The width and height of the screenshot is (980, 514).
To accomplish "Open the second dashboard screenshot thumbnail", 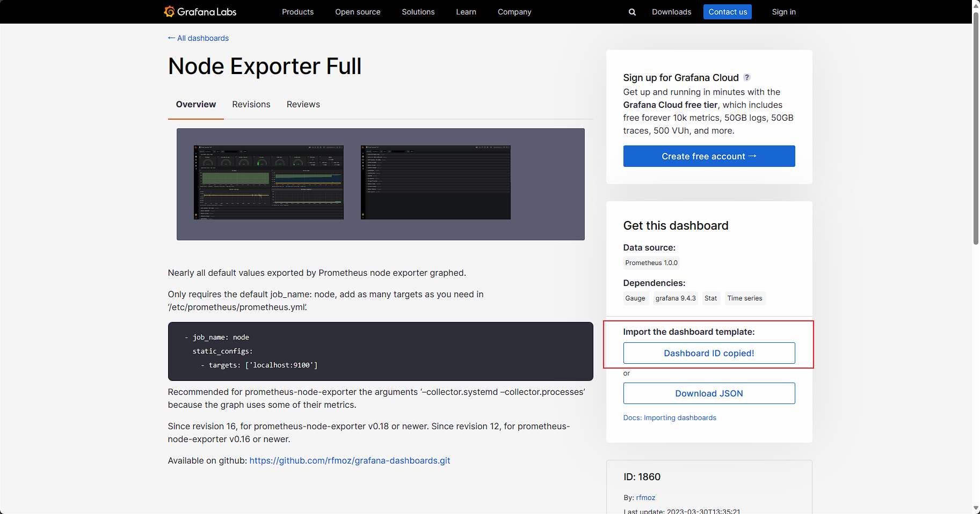I will [x=435, y=182].
